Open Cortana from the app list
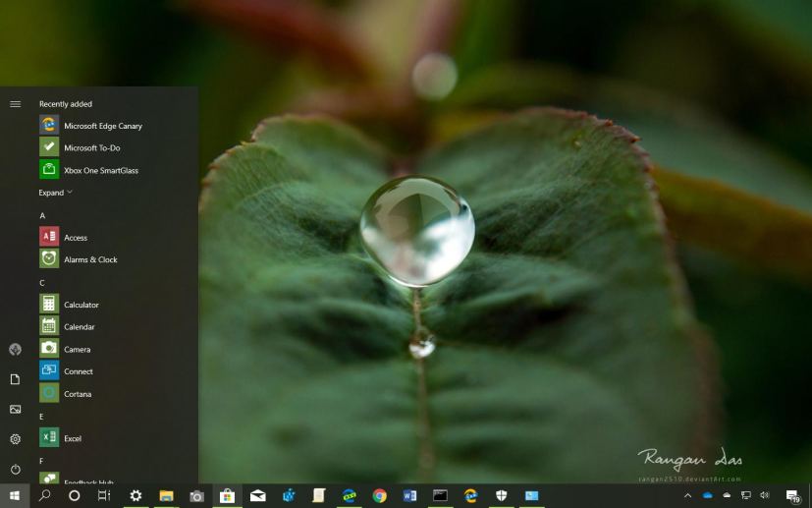 pyautogui.click(x=77, y=394)
